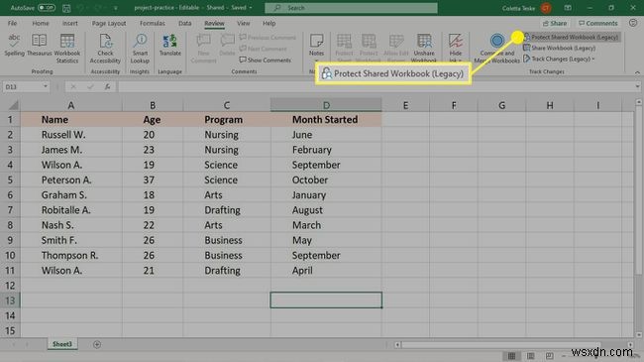Open the Insert tab

click(x=69, y=24)
